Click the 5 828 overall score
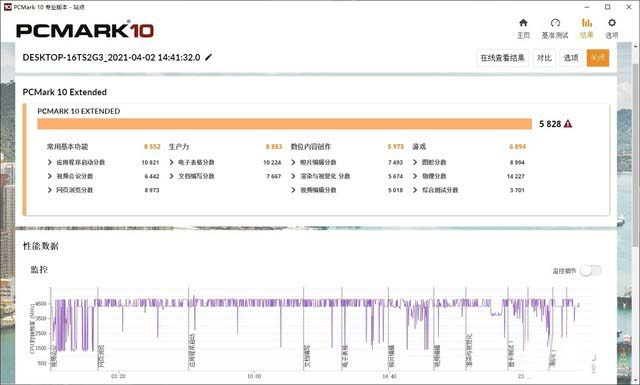Image resolution: width=640 pixels, height=385 pixels. point(550,124)
